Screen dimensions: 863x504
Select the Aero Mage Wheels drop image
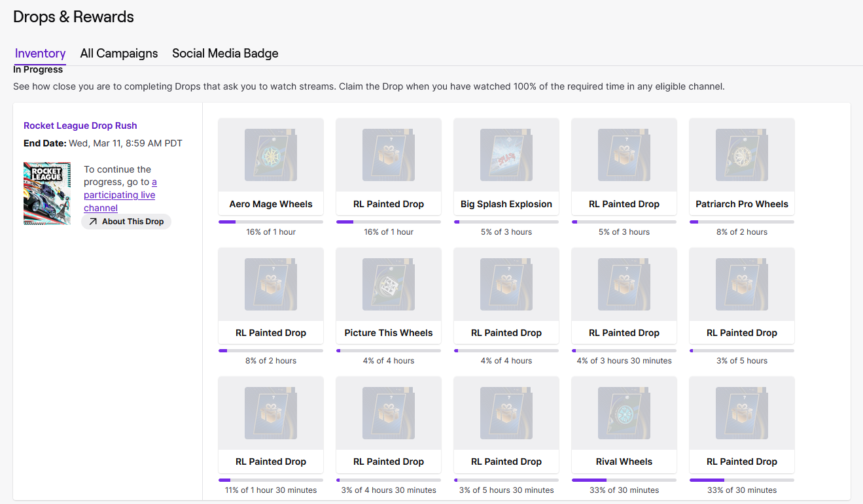pos(271,155)
